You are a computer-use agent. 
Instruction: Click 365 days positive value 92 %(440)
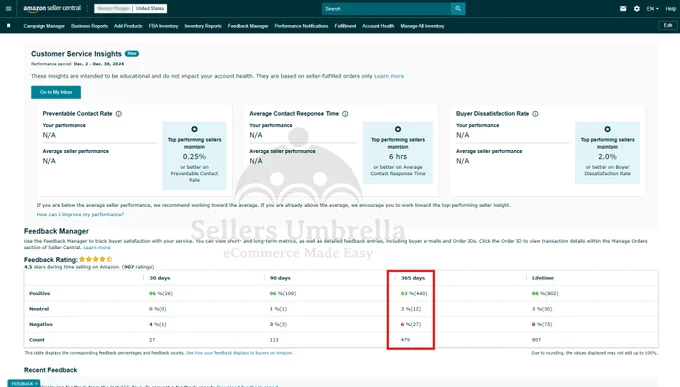pyautogui.click(x=414, y=293)
